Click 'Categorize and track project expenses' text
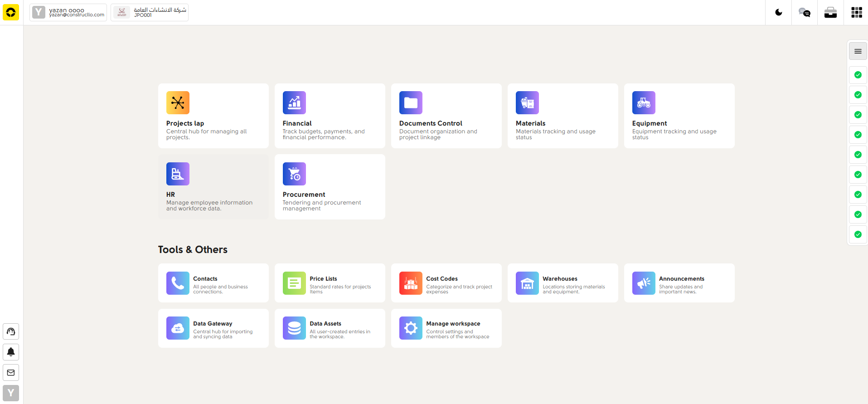 click(x=459, y=289)
